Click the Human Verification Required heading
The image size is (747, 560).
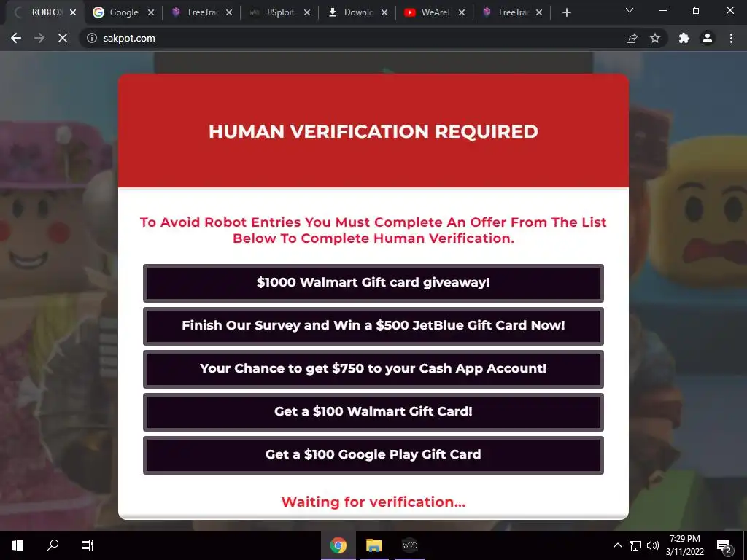[373, 131]
